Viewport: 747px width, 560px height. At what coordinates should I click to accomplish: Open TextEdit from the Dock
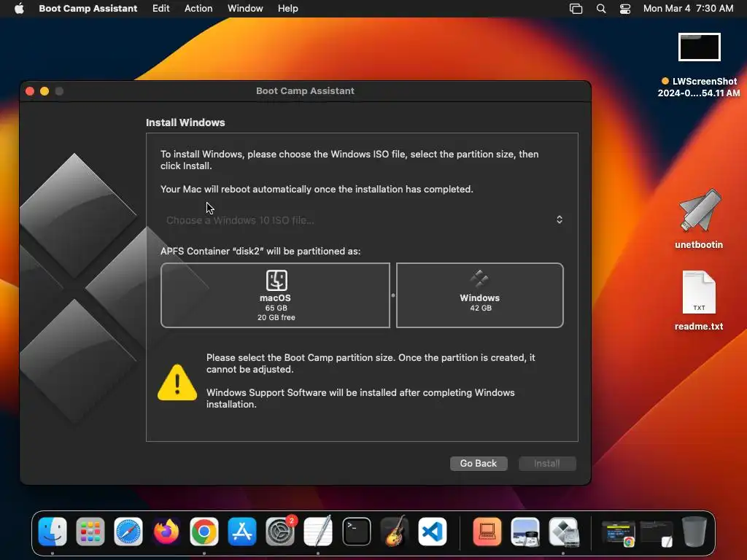point(318,532)
